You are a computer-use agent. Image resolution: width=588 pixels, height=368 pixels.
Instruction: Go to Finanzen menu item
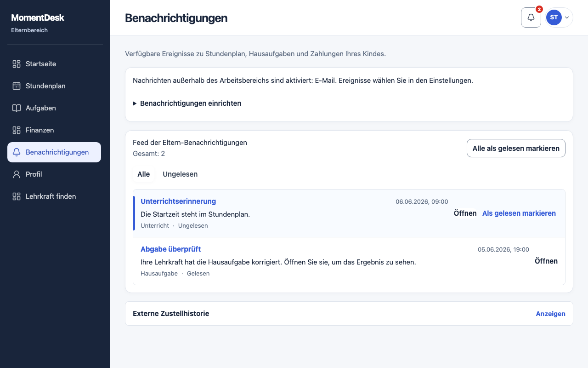54,130
